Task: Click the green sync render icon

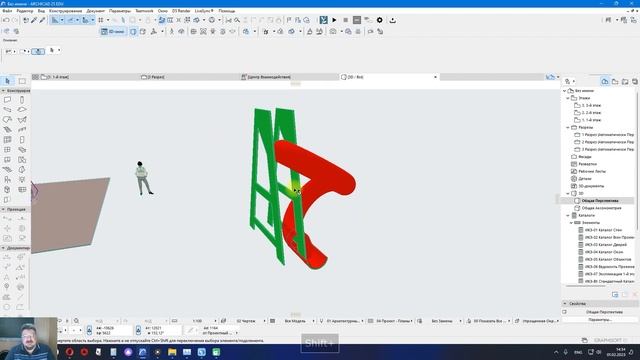Action: tap(324, 20)
